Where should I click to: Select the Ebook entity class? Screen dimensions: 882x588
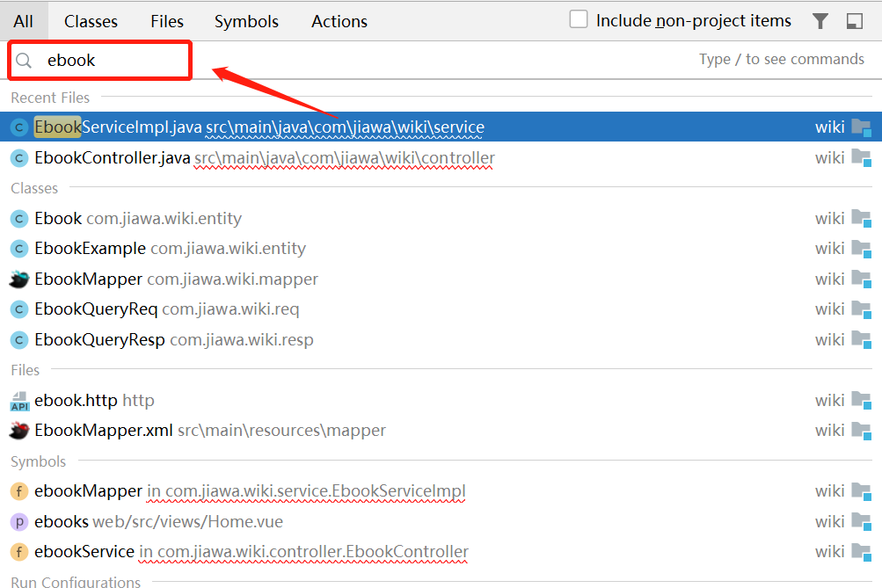click(x=441, y=218)
